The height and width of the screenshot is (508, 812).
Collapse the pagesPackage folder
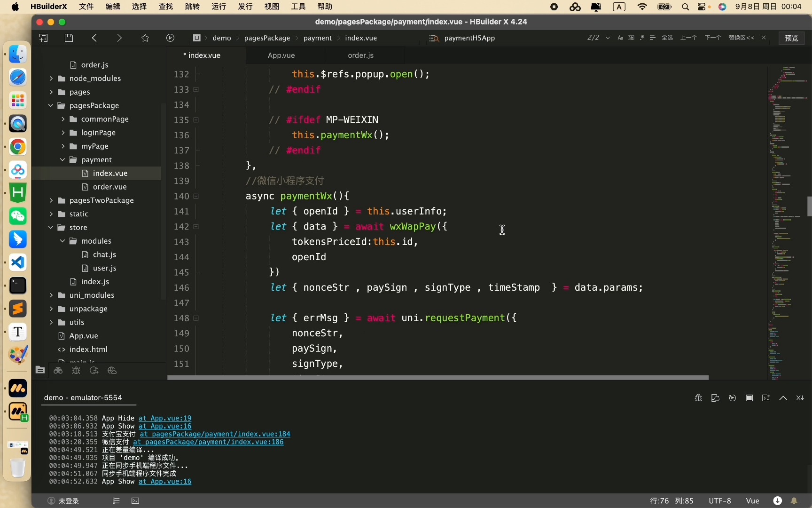coord(51,105)
